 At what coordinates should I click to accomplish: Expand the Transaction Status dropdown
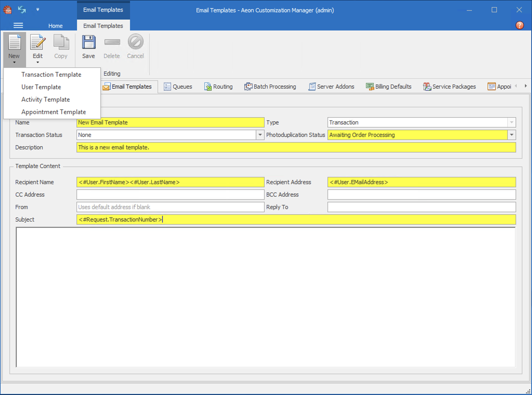pos(260,135)
